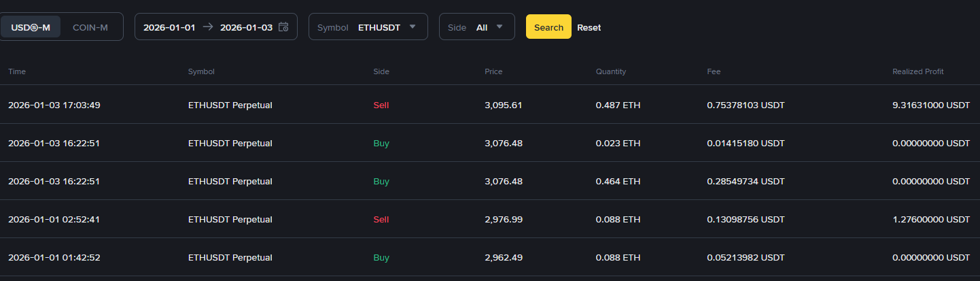Switch to the USD-M tab
980x281 pixels.
point(31,27)
